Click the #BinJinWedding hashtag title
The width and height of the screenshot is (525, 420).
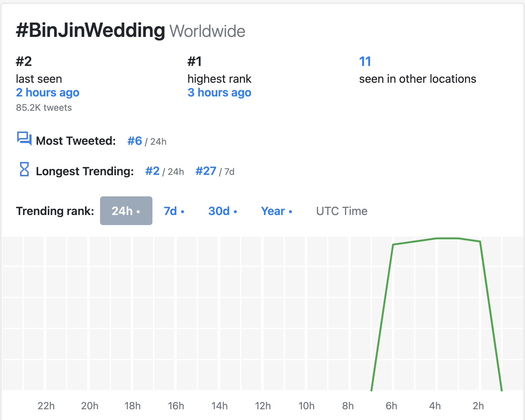tap(90, 30)
